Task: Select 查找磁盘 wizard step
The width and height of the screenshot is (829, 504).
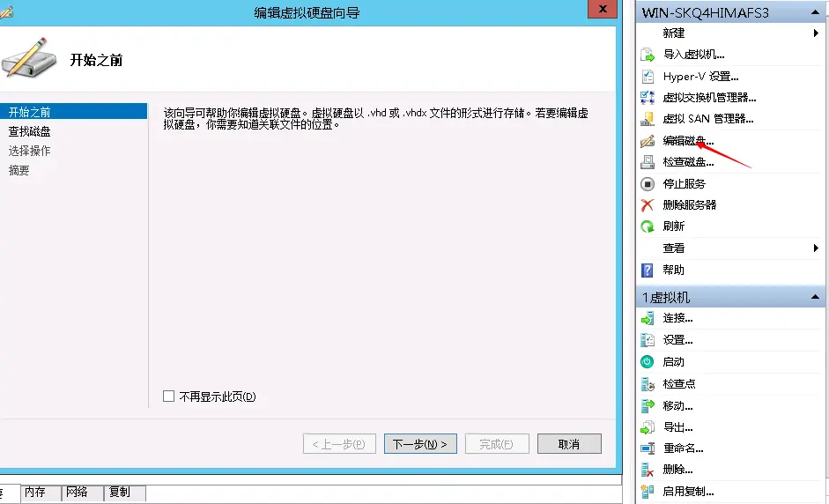Action: pyautogui.click(x=30, y=131)
